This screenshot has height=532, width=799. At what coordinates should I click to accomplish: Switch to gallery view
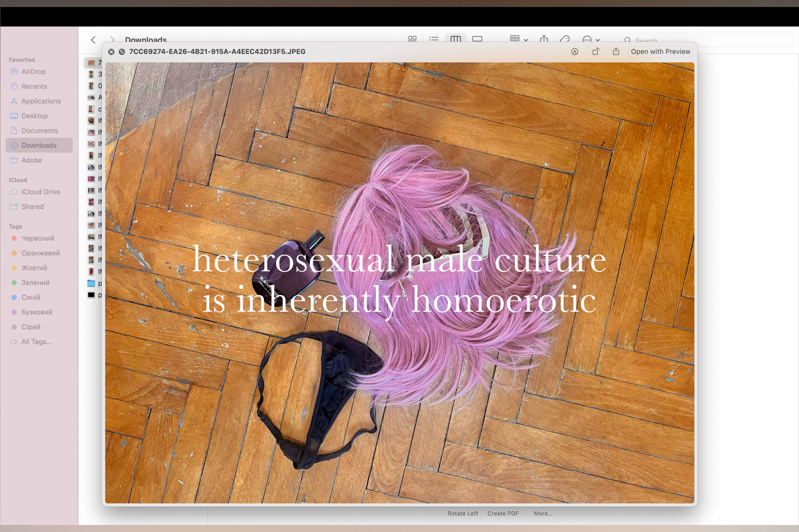point(477,39)
